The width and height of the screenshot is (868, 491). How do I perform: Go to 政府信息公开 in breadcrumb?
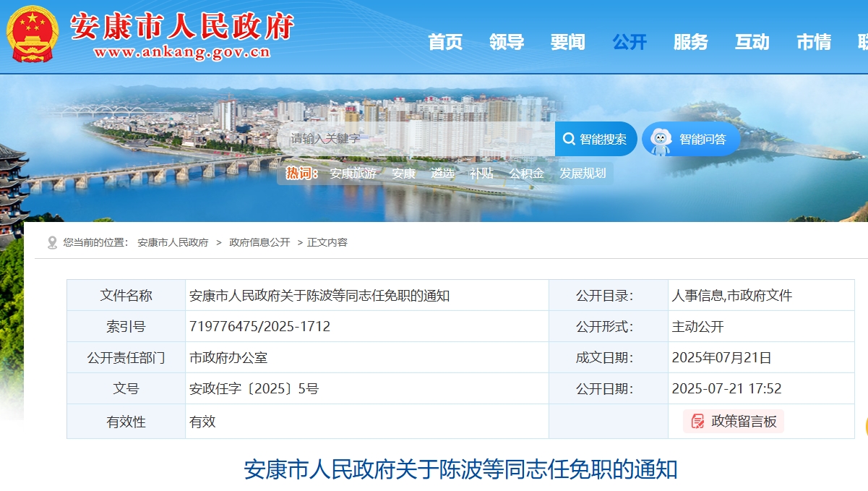(259, 243)
